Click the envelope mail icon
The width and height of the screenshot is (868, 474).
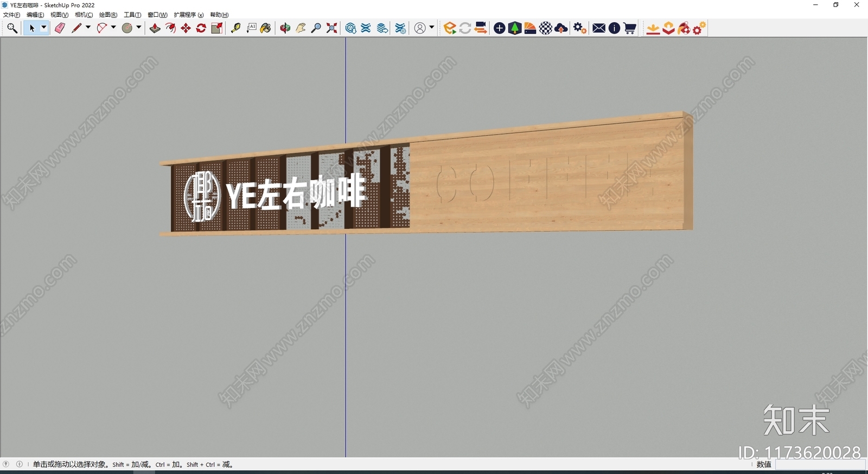(x=599, y=28)
